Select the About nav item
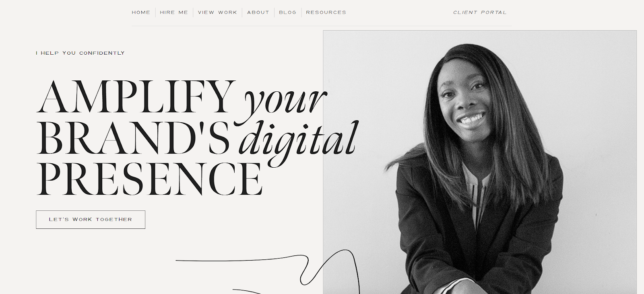 tap(258, 12)
